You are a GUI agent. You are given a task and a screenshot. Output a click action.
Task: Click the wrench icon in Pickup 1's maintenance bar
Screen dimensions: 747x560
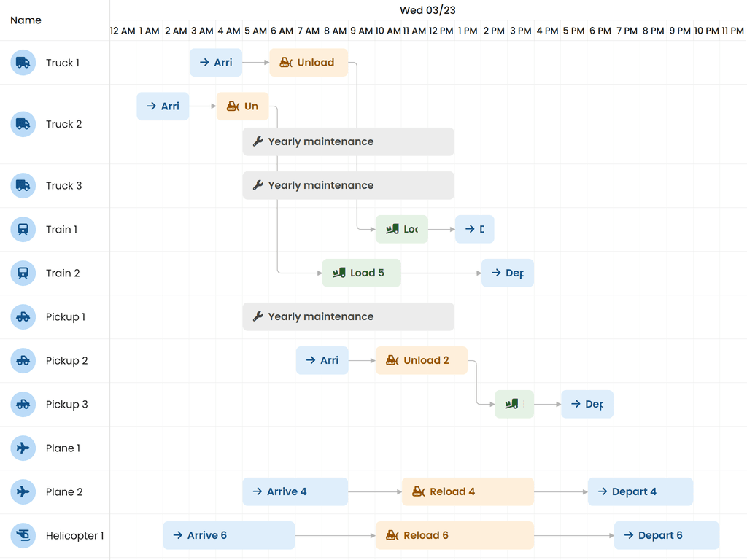(x=258, y=316)
